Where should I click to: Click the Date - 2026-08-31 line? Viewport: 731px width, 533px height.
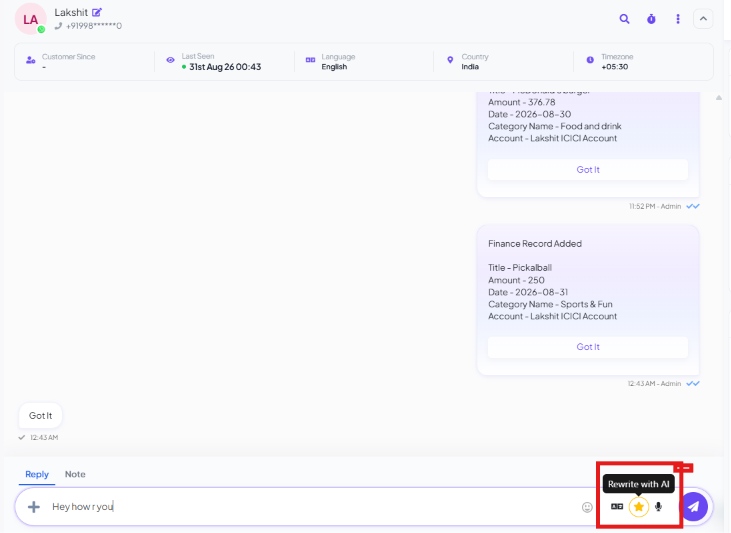(528, 292)
